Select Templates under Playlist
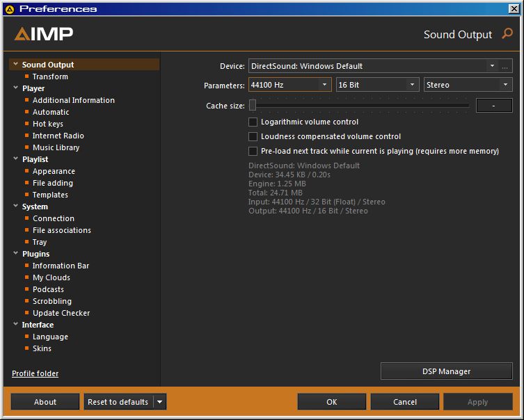This screenshot has height=420, width=524. click(x=50, y=195)
